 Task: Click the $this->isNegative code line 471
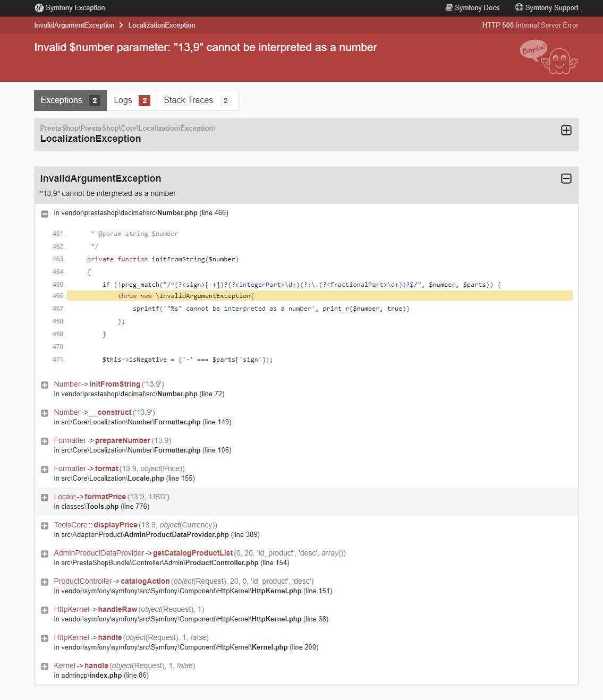[188, 360]
